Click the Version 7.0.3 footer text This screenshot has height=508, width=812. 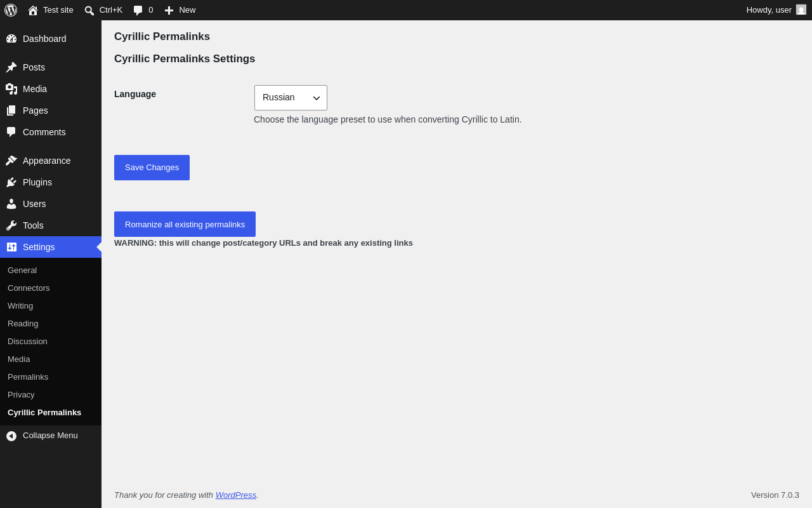(775, 495)
